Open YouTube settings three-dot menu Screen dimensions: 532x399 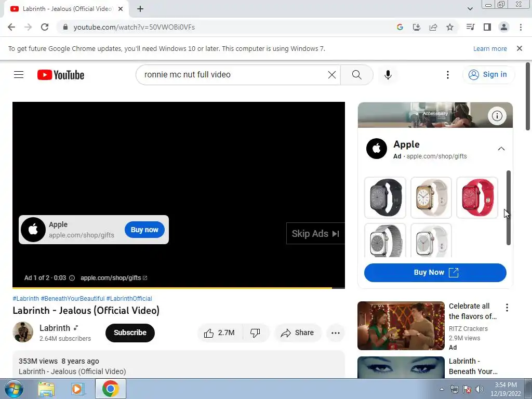447,75
